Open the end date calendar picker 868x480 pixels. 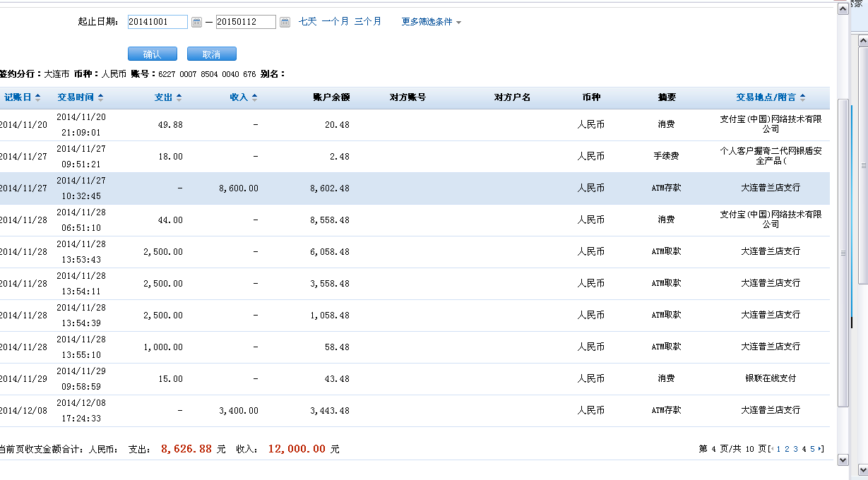[285, 23]
